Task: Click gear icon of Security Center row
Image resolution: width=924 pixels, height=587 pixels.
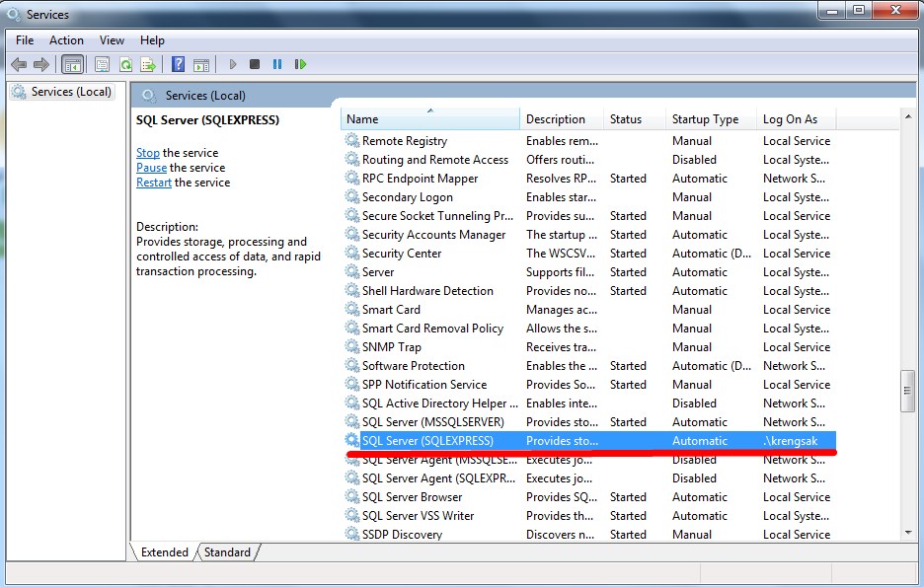Action: coord(351,253)
